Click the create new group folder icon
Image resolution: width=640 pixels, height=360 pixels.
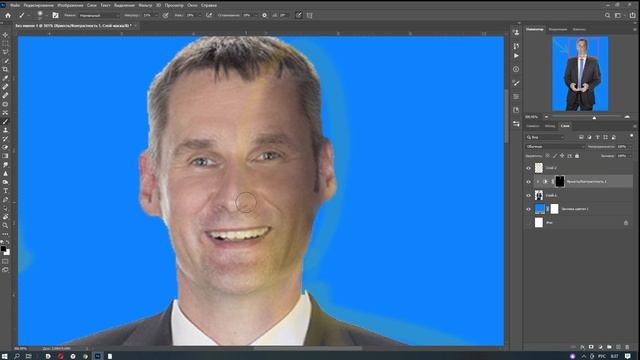click(x=609, y=347)
